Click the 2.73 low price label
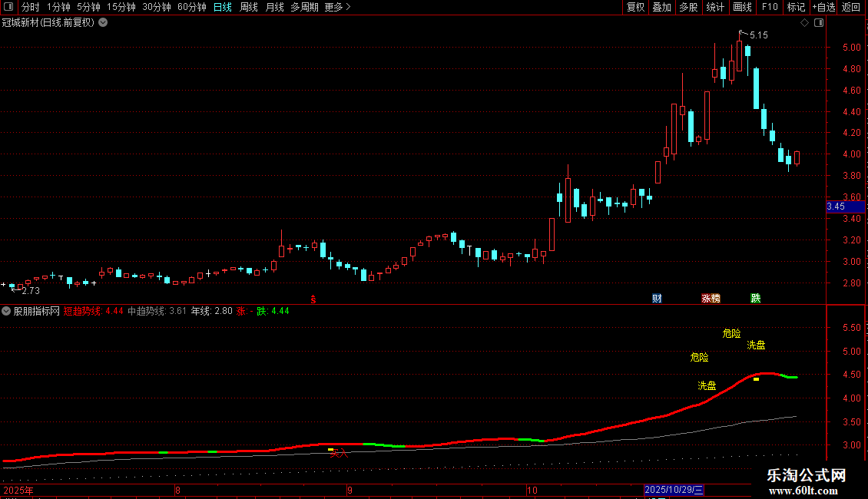This screenshot has width=868, height=499. click(31, 291)
